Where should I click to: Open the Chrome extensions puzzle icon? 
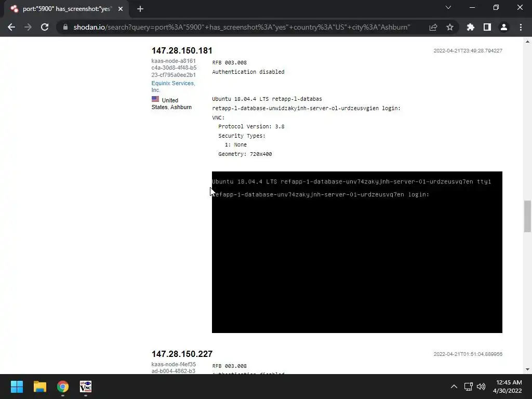[471, 27]
